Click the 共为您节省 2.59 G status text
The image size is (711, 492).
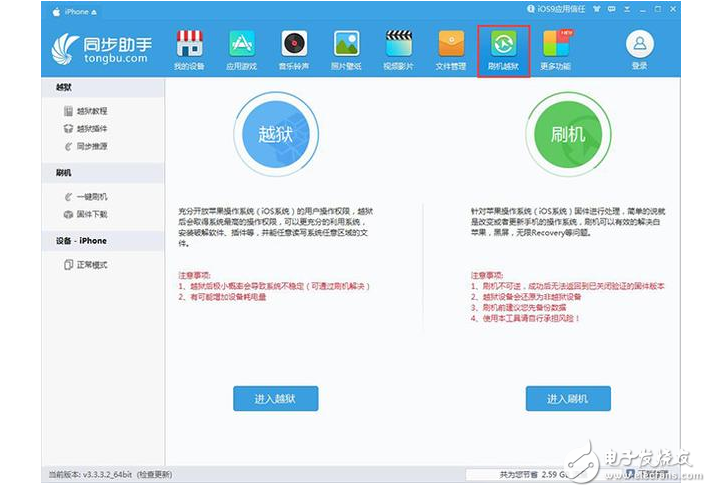533,474
